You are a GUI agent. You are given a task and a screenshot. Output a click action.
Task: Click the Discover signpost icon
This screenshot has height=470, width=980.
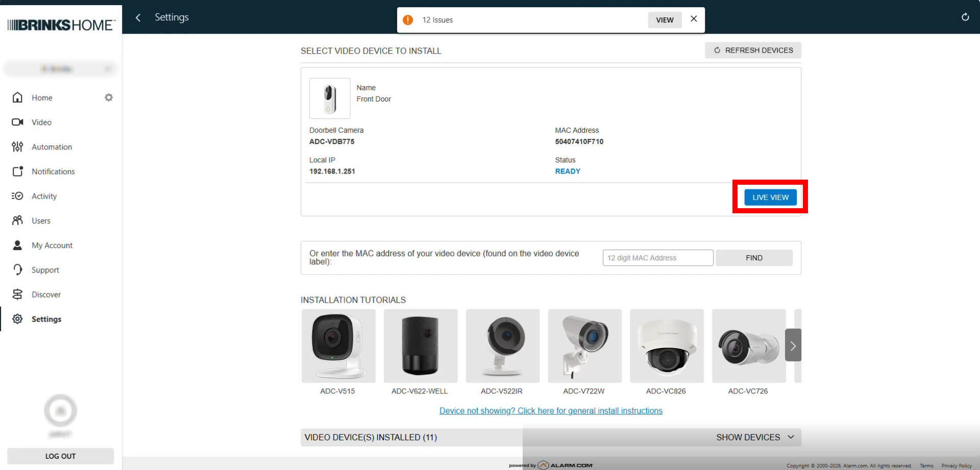(x=17, y=294)
